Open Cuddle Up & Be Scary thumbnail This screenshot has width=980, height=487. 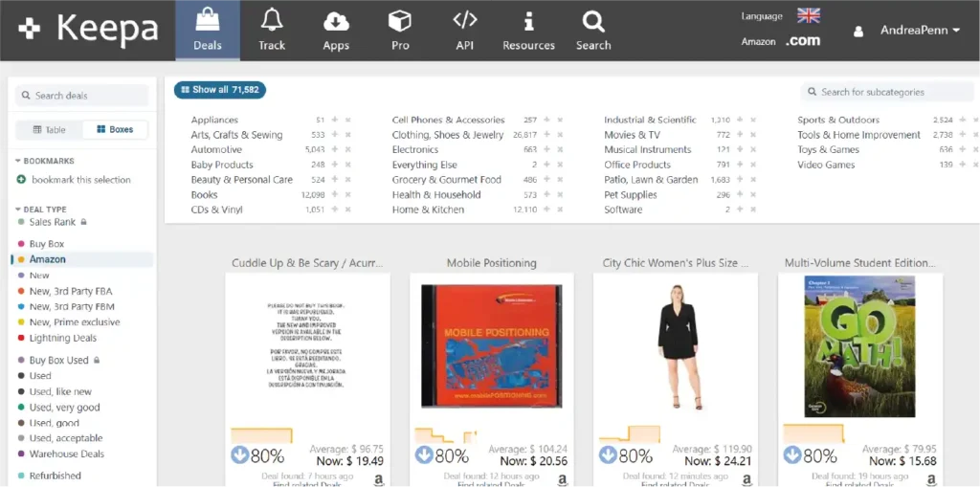click(307, 345)
